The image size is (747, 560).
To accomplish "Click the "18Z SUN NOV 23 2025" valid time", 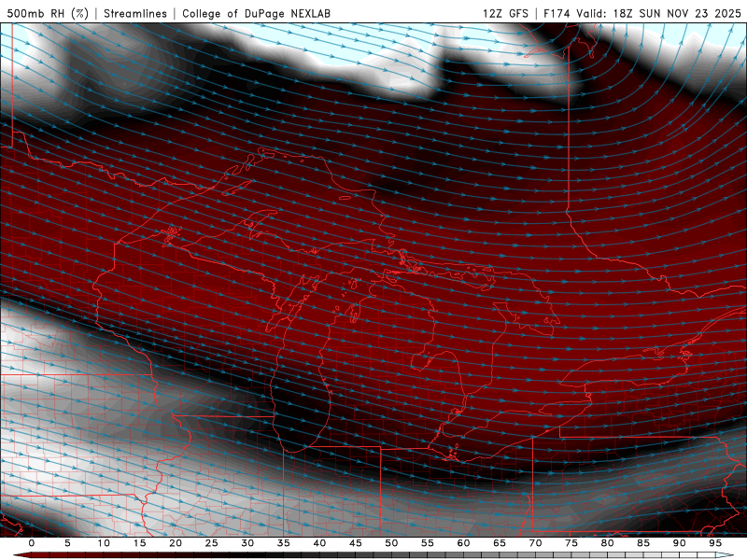I will click(x=677, y=13).
